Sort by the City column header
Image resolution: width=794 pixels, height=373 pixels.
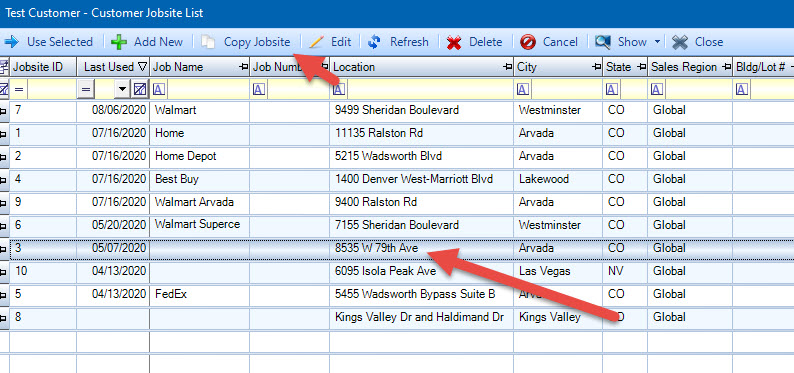558,67
